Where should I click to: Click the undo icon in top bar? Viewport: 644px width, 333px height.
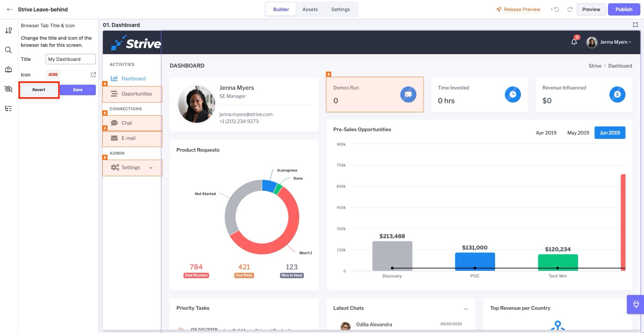pos(556,9)
